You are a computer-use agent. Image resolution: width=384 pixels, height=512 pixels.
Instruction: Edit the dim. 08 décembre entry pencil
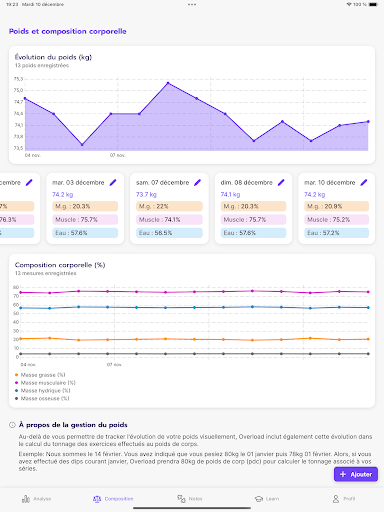pyautogui.click(x=281, y=182)
